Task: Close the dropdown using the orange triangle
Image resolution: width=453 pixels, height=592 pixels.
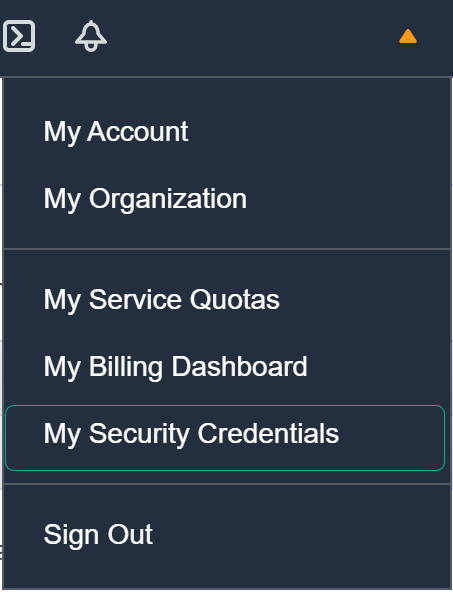Action: [408, 36]
